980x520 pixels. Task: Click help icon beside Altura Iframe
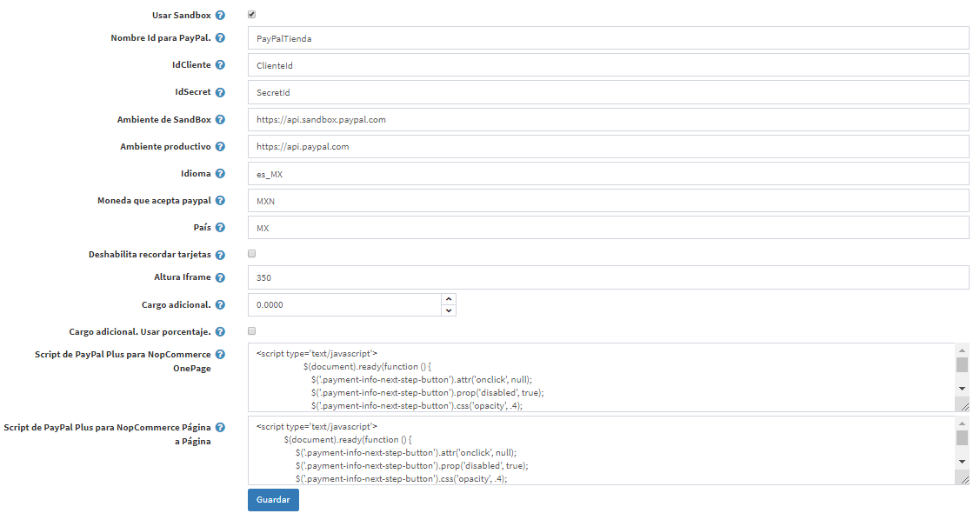[x=220, y=277]
